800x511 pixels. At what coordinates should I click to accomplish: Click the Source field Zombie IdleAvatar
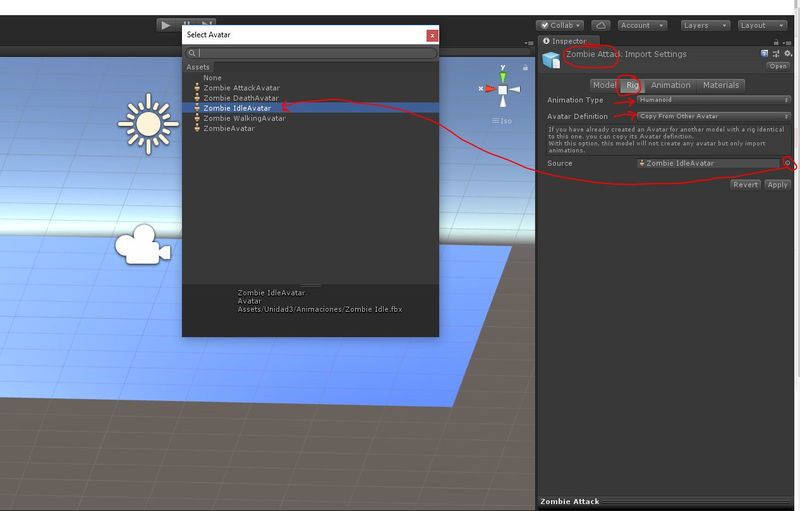point(710,163)
